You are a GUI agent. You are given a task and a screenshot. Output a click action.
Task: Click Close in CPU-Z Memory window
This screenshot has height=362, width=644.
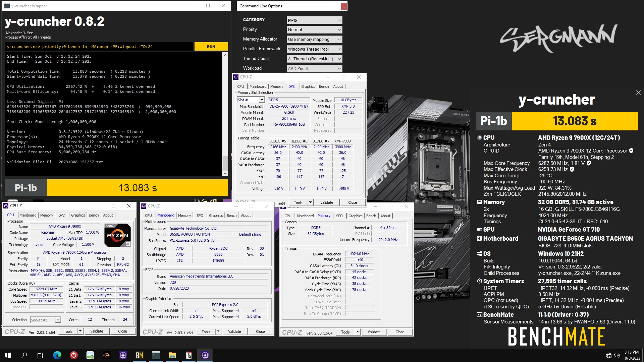point(400,332)
